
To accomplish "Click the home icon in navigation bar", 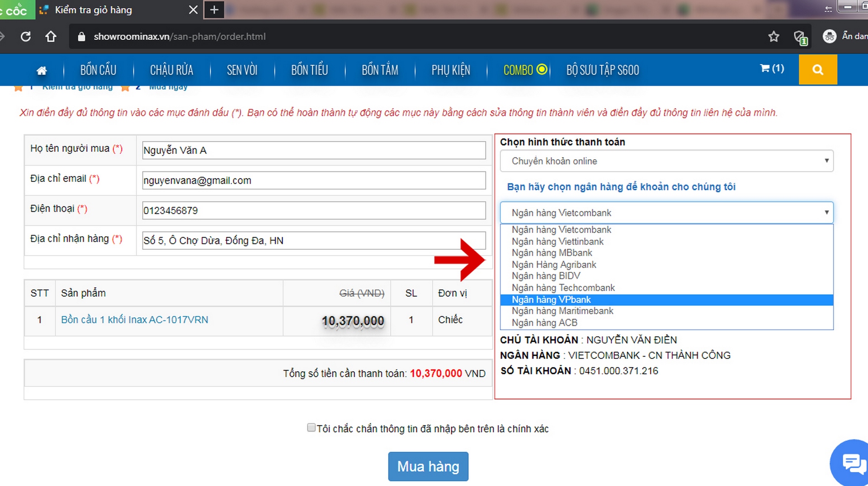I will tap(42, 70).
